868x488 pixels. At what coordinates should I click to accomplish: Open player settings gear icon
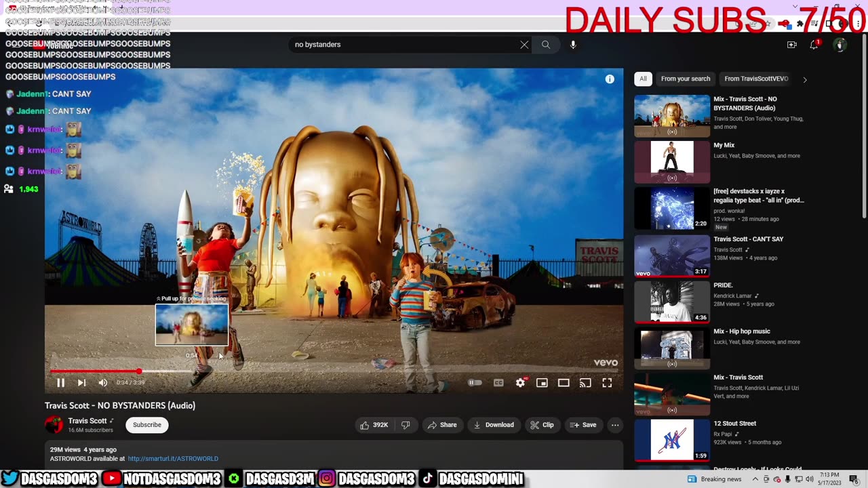point(520,383)
